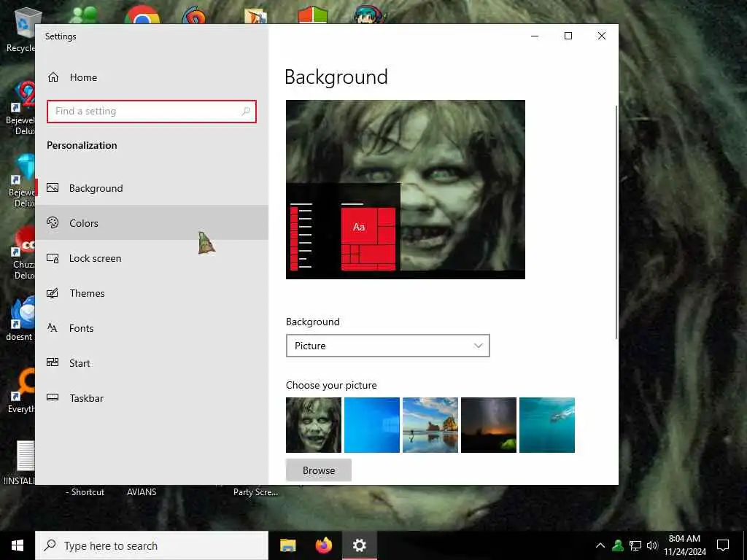
Task: Click the green user tray icon
Action: pyautogui.click(x=618, y=545)
